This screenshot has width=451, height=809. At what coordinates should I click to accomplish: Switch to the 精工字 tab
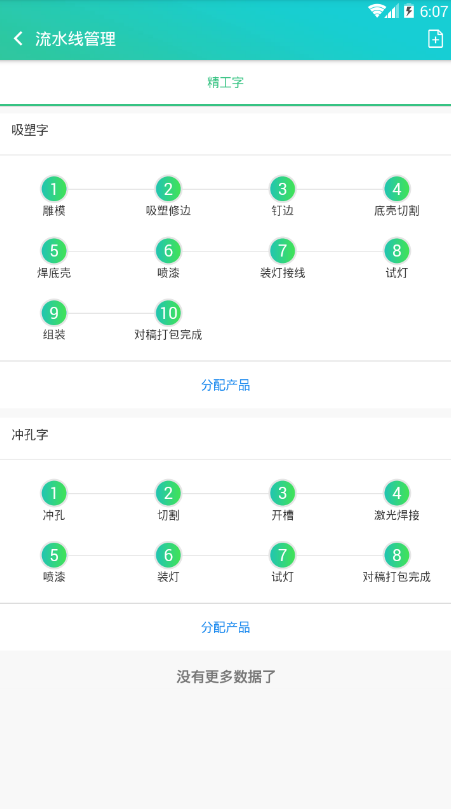point(226,83)
